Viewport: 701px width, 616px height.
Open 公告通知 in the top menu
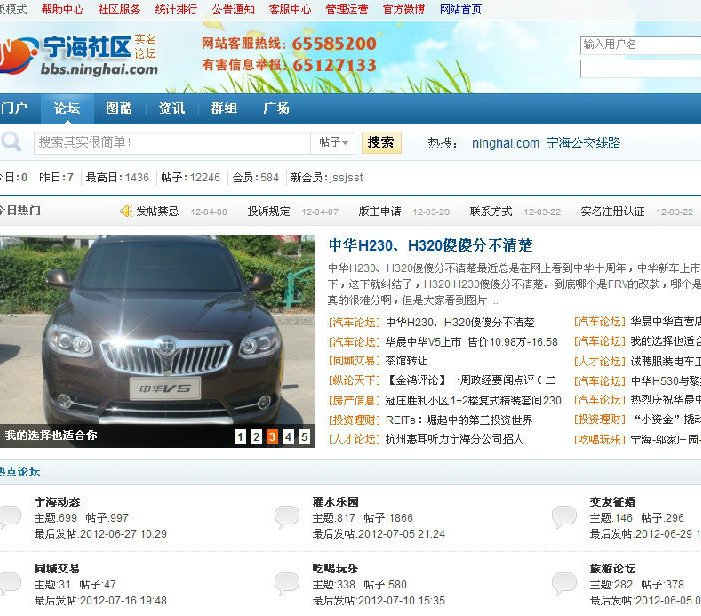pyautogui.click(x=233, y=9)
